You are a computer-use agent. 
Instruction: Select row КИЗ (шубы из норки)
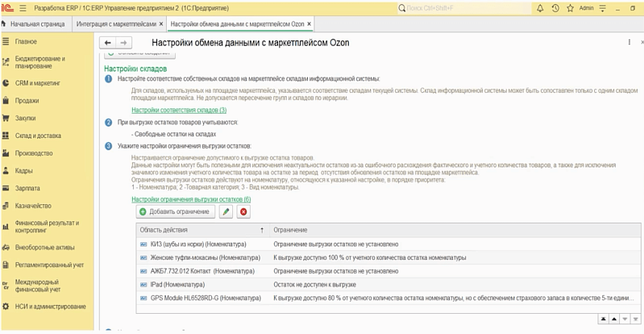coord(388,244)
